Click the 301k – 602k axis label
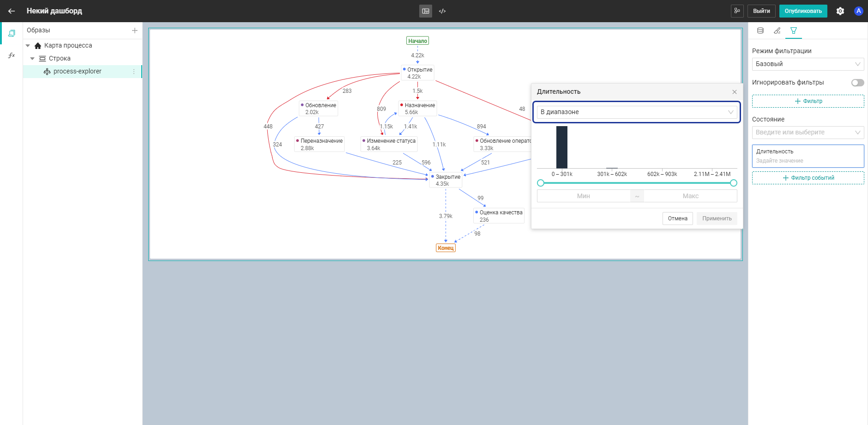 (612, 174)
